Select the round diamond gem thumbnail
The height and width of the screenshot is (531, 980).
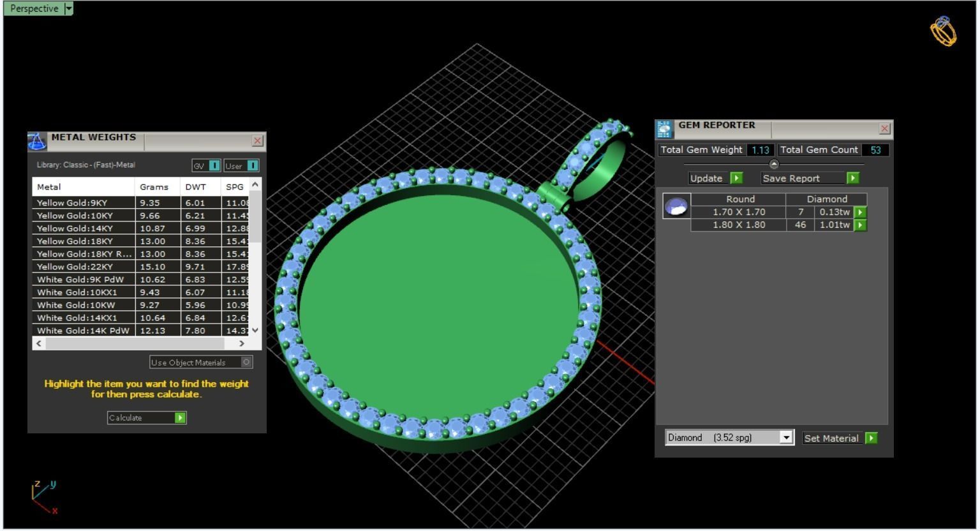point(676,206)
